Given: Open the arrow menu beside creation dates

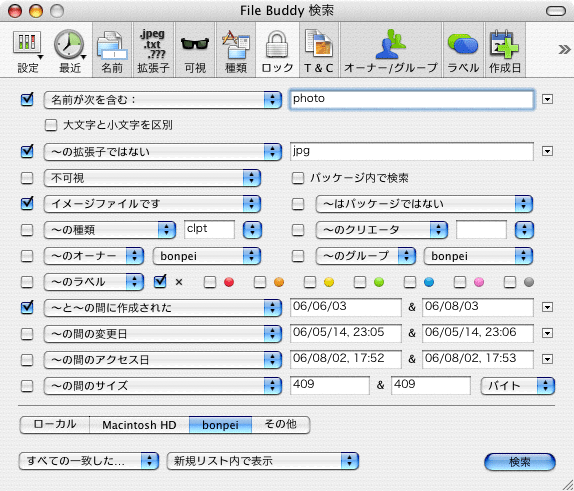Looking at the screenshot, I should point(547,307).
